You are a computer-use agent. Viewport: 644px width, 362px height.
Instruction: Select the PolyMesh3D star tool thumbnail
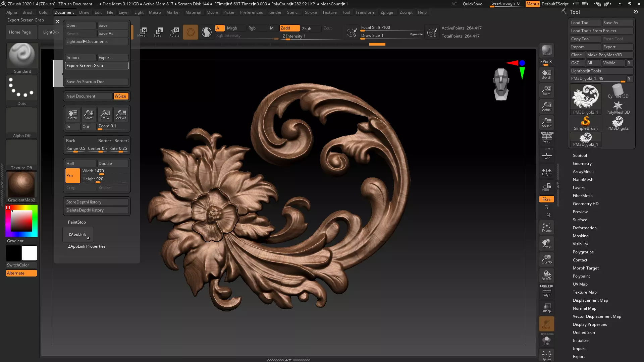[618, 107]
